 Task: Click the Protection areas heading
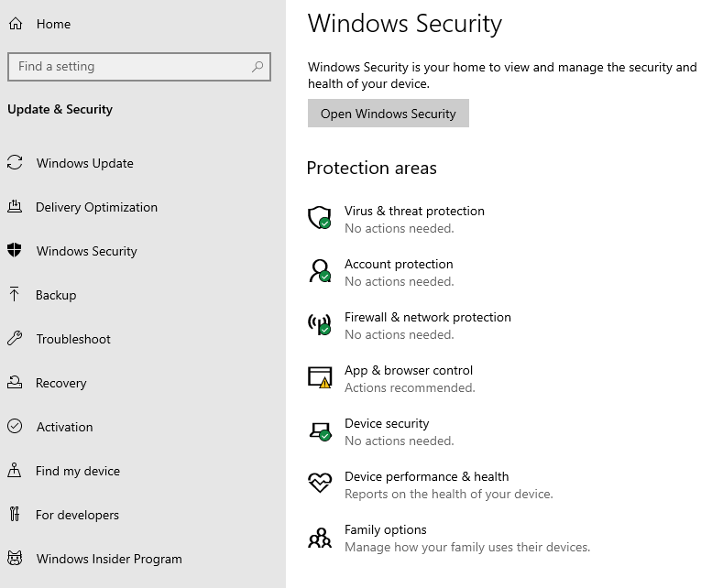[371, 168]
